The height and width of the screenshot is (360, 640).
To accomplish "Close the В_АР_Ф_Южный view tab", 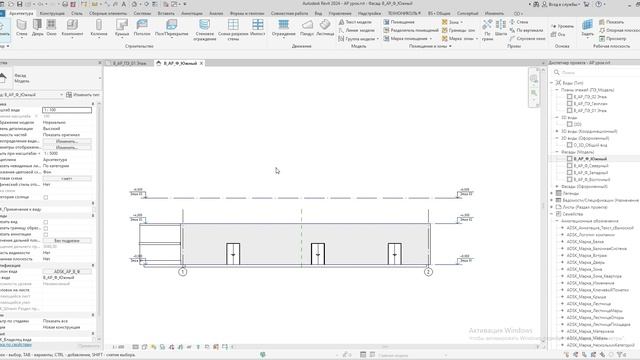I will 201,63.
